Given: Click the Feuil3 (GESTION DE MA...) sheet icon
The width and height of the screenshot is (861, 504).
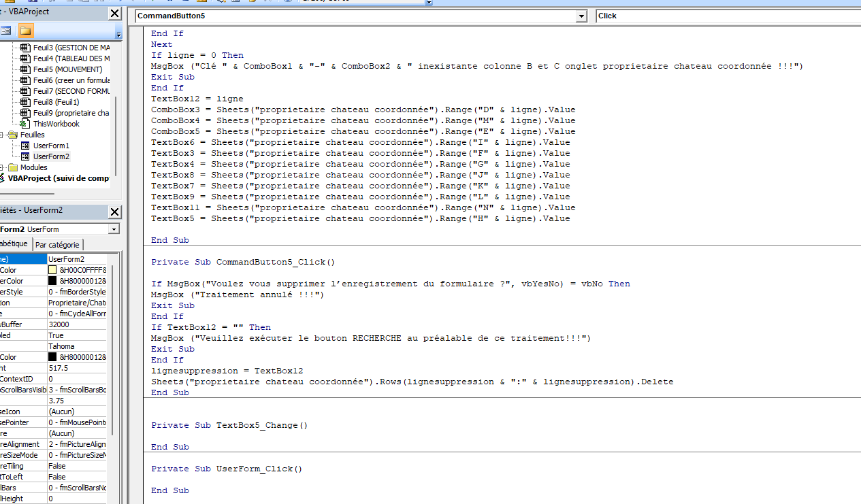Looking at the screenshot, I should [x=25, y=48].
